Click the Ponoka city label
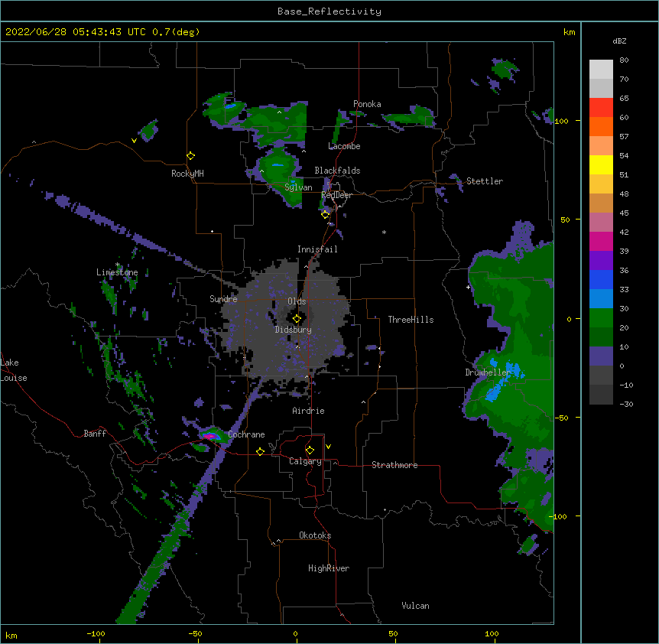 point(367,104)
